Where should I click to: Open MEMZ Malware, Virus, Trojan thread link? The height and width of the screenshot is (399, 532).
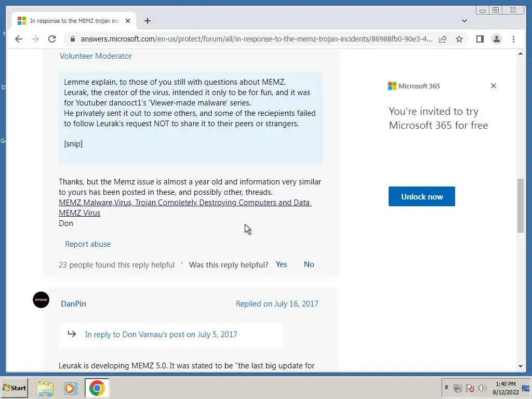[x=185, y=203]
